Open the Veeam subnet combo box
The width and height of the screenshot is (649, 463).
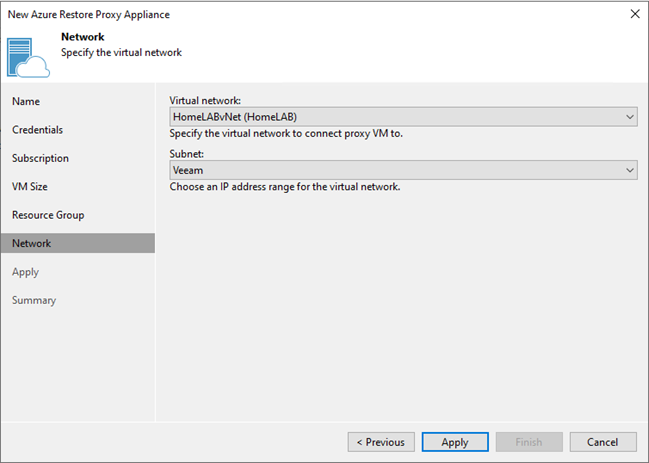403,170
